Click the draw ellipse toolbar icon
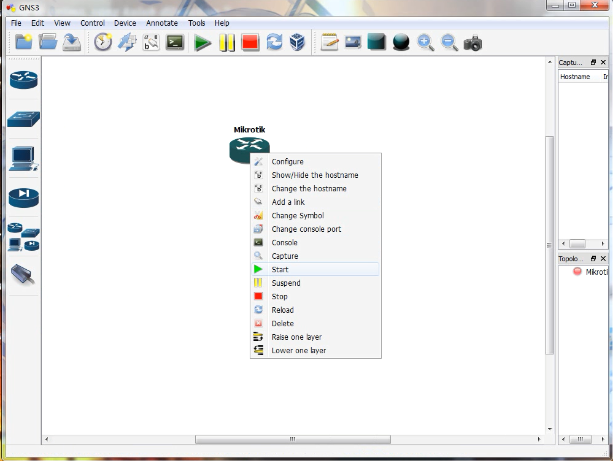The width and height of the screenshot is (613, 461). (x=401, y=42)
